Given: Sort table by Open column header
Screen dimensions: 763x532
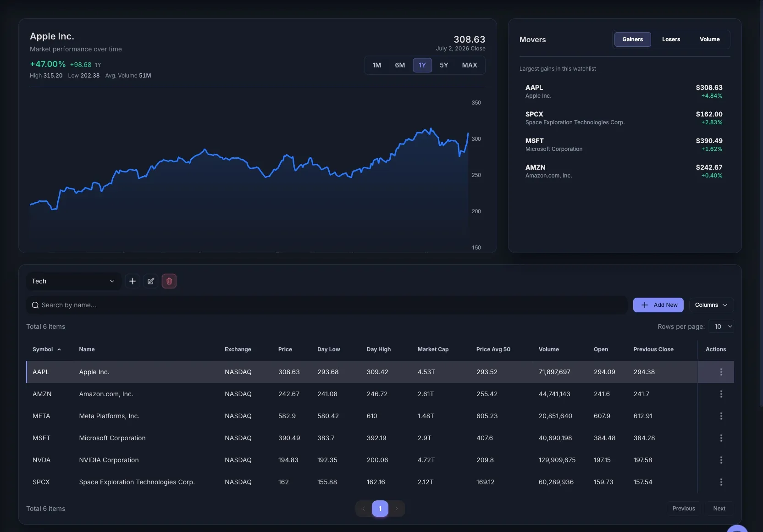Looking at the screenshot, I should (601, 349).
